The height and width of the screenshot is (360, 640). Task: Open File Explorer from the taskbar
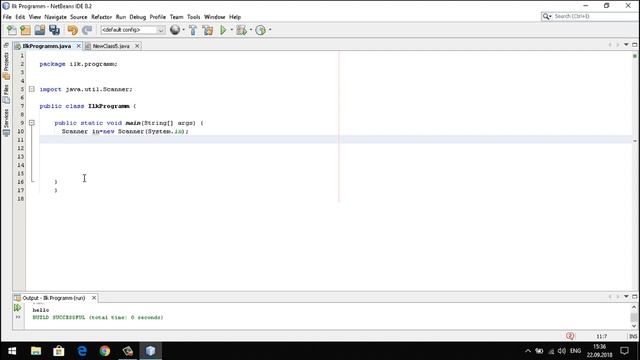click(x=36, y=351)
